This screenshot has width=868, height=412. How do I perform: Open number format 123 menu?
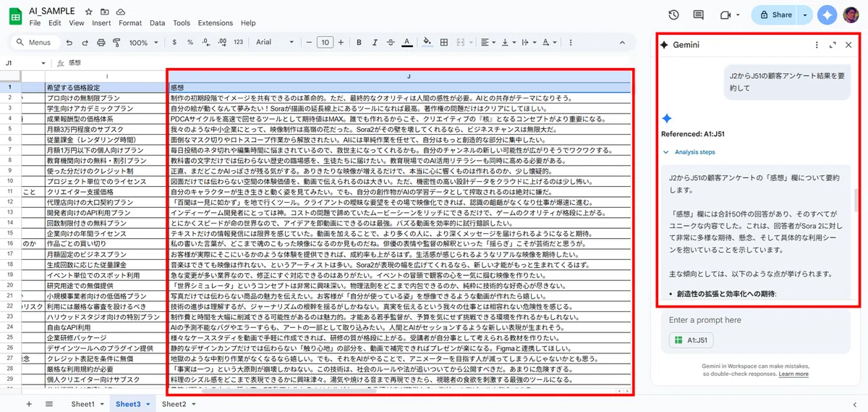click(x=238, y=42)
